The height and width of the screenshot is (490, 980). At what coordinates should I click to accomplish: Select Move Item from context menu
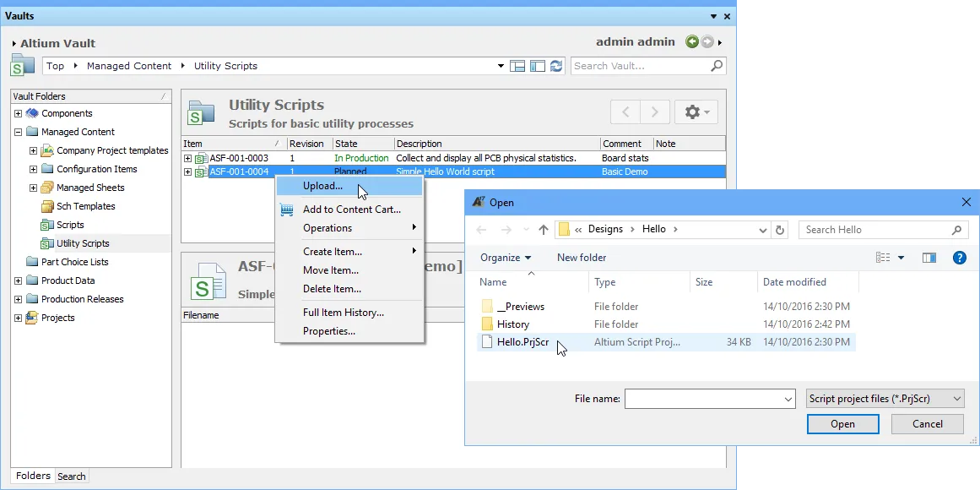coord(331,270)
